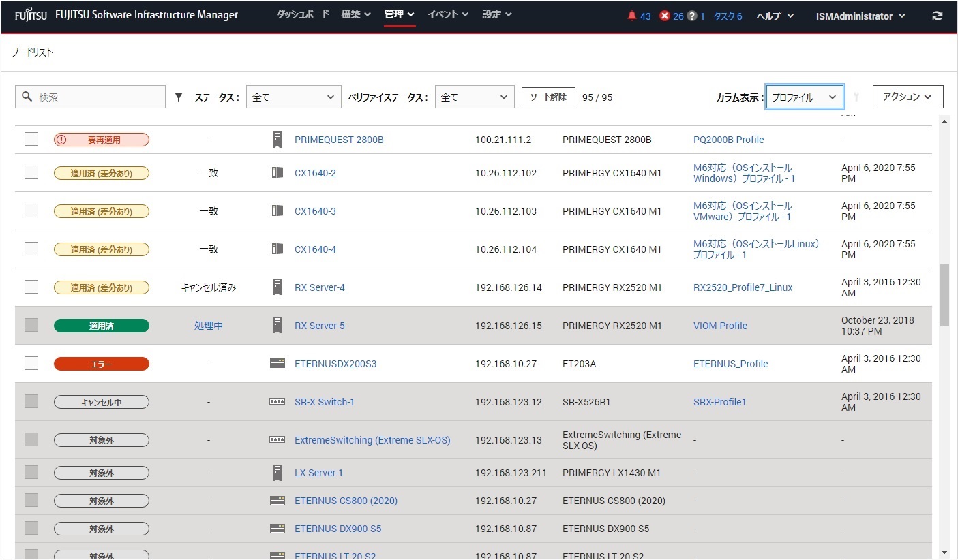
Task: Click the キャンセル中 status badge
Action: [102, 402]
